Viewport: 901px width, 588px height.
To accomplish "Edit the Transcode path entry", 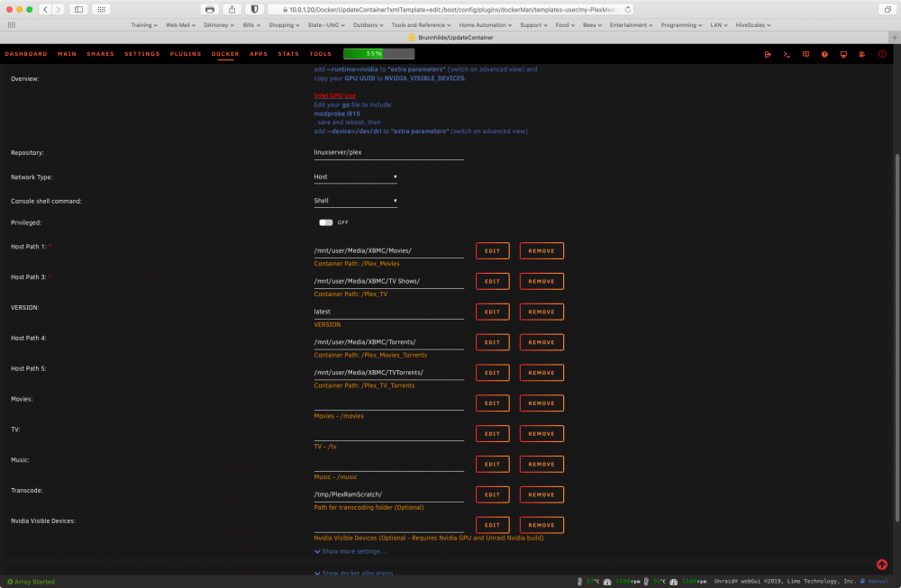I will click(x=493, y=494).
